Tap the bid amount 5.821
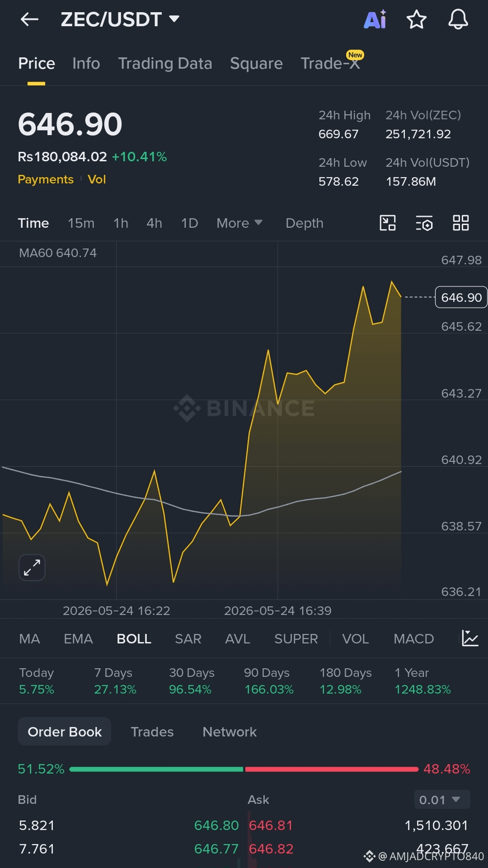The image size is (488, 868). 37,826
